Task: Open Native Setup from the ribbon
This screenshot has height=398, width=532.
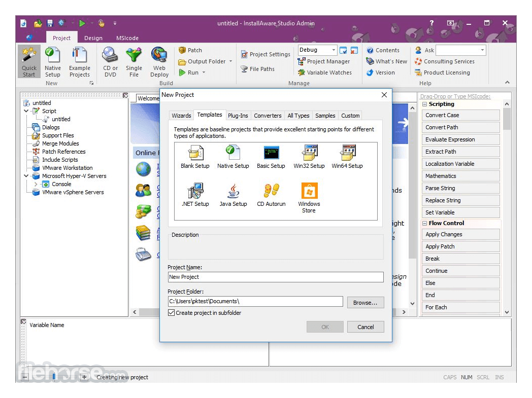Action: coord(53,62)
